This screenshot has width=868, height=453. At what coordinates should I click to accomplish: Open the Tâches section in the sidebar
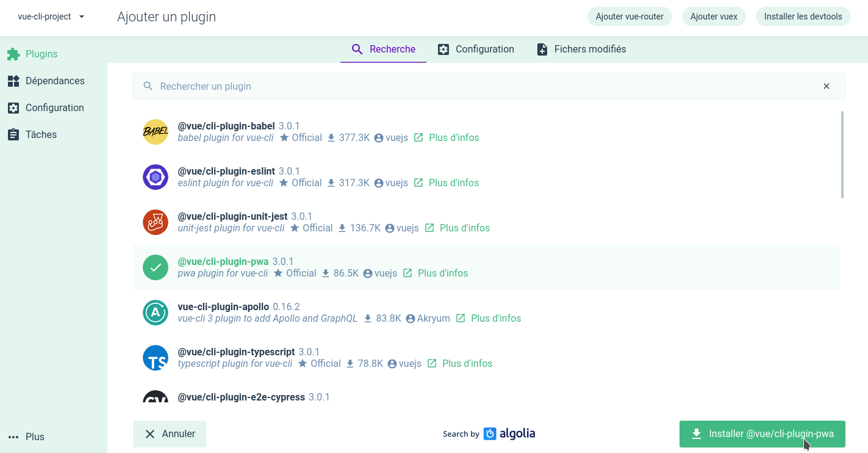click(x=41, y=134)
